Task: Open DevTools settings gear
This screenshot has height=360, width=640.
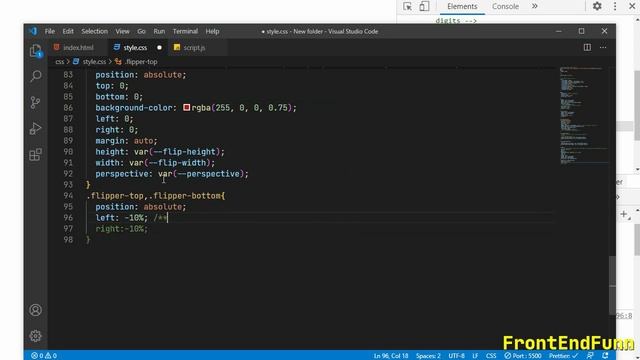Action: point(597,6)
